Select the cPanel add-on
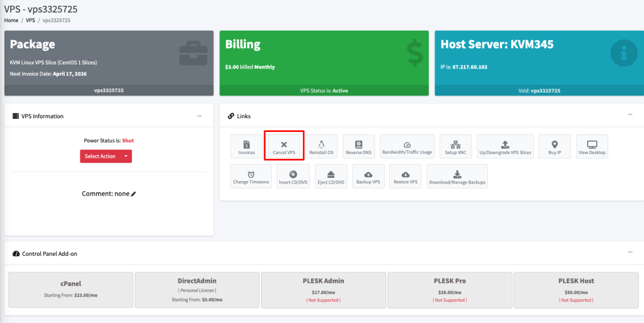Screen dimensions: 644x323 [70, 290]
